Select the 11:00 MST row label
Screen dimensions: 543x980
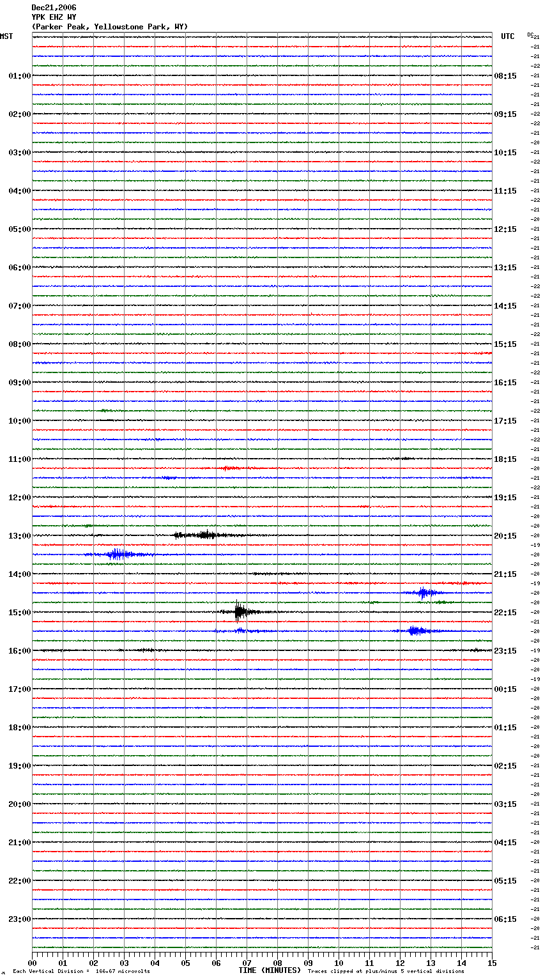click(20, 459)
